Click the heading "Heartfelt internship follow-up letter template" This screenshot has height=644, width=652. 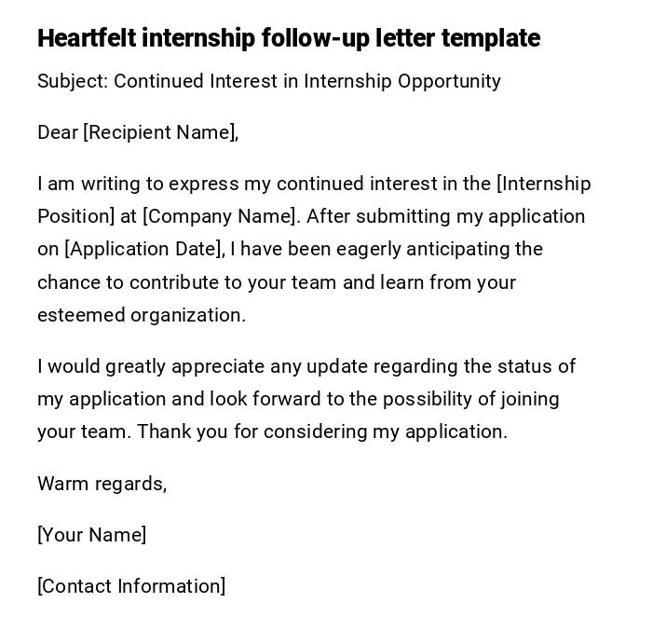(289, 38)
